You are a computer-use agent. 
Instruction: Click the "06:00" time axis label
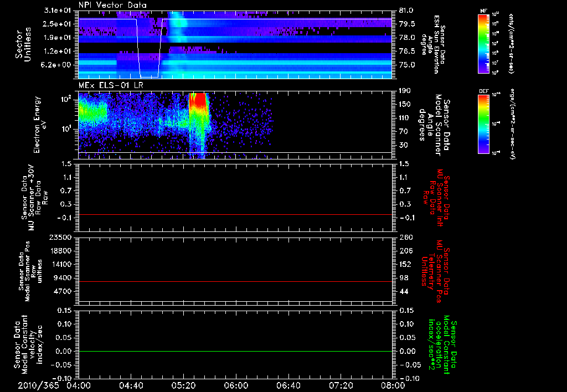tap(236, 385)
